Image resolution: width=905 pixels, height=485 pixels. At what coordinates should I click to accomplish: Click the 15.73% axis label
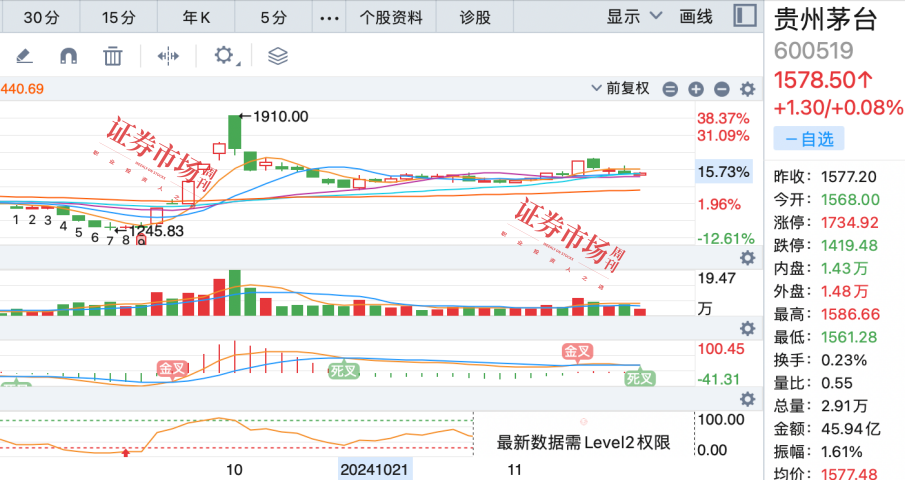click(724, 172)
